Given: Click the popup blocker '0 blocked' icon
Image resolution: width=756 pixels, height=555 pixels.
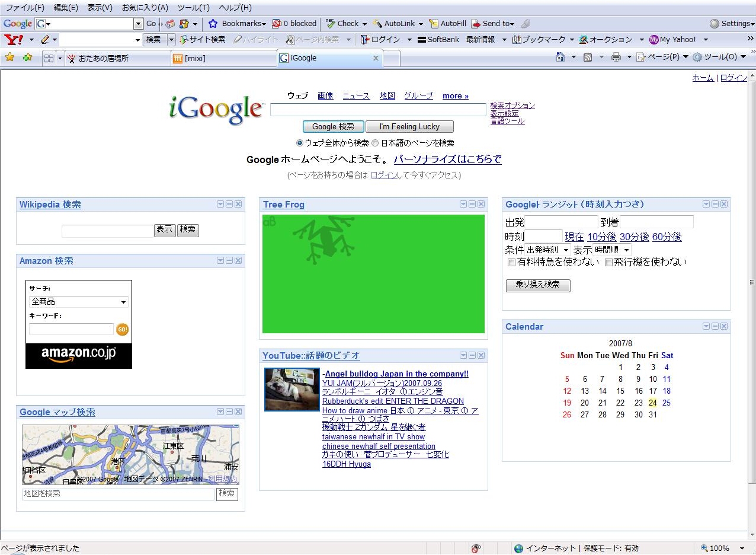Looking at the screenshot, I should pyautogui.click(x=276, y=24).
